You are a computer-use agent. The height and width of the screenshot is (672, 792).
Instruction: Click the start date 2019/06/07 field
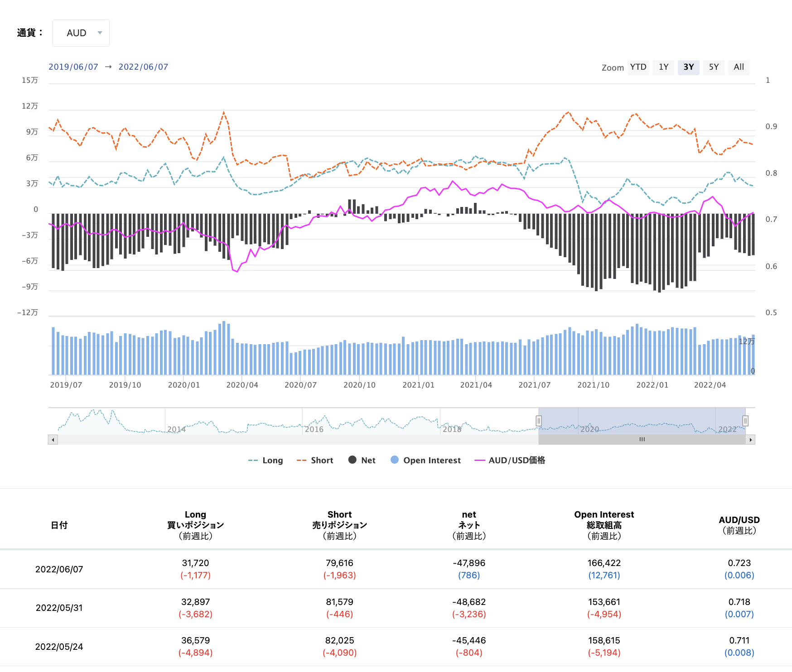(x=73, y=67)
